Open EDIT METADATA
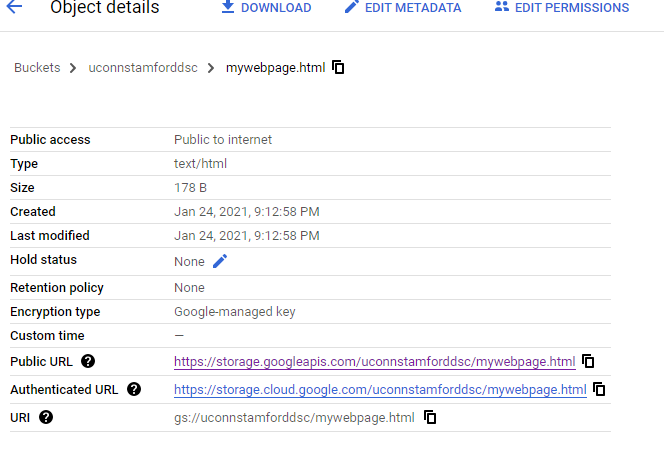 coord(403,7)
